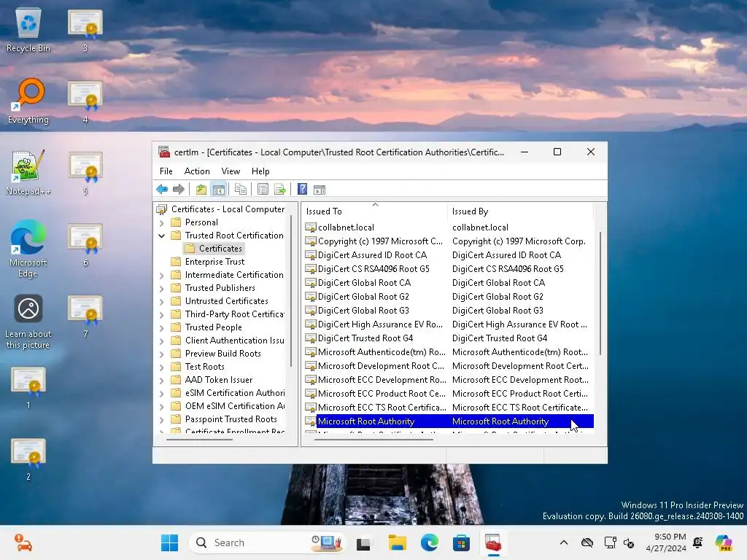The height and width of the screenshot is (560, 747).
Task: Click the Export List toolbar icon
Action: (280, 190)
